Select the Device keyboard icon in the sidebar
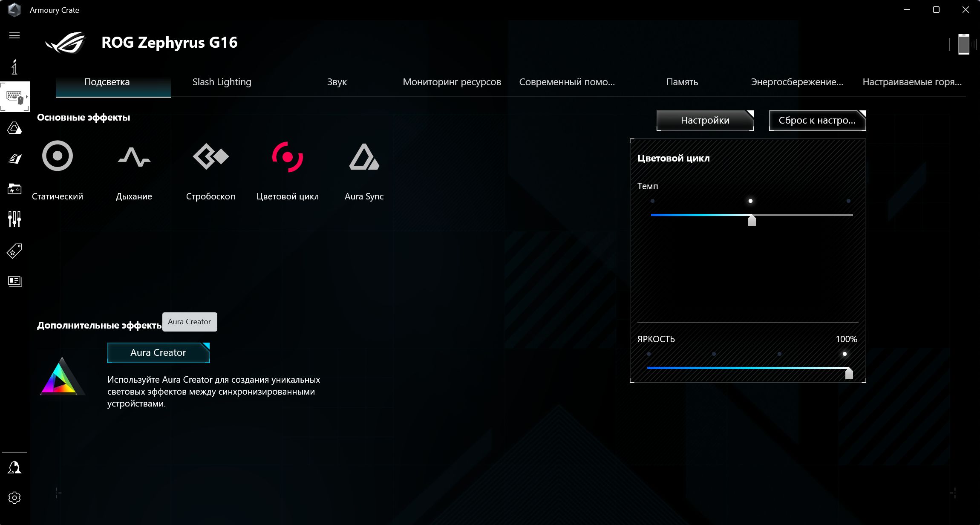Viewport: 980px width, 525px height. point(14,97)
